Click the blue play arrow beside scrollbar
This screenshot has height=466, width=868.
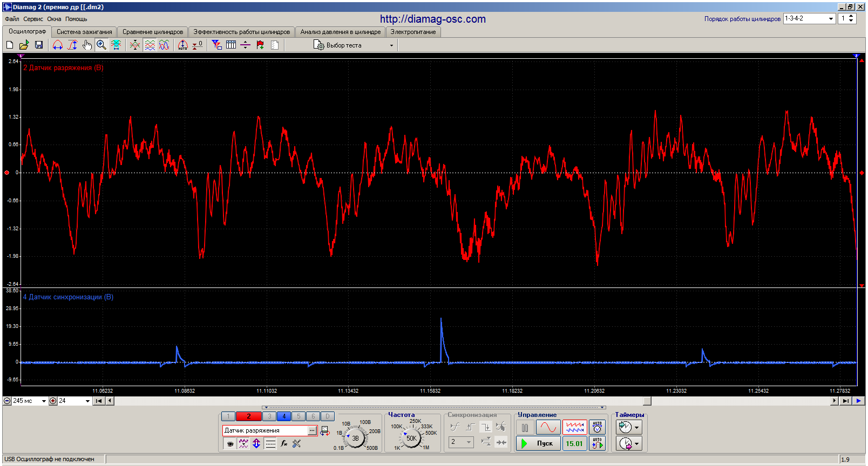pos(858,401)
